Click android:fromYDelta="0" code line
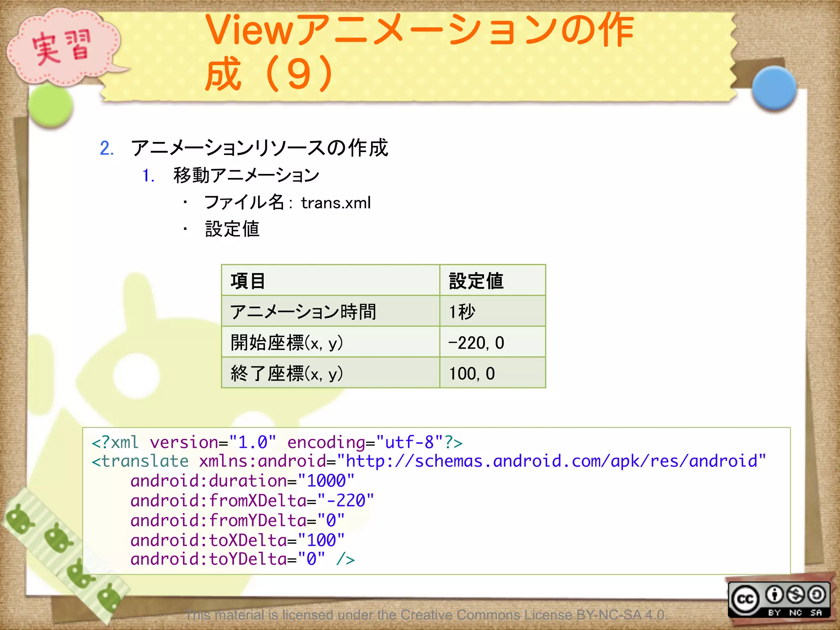Screen dimensions: 840x630 [237, 520]
